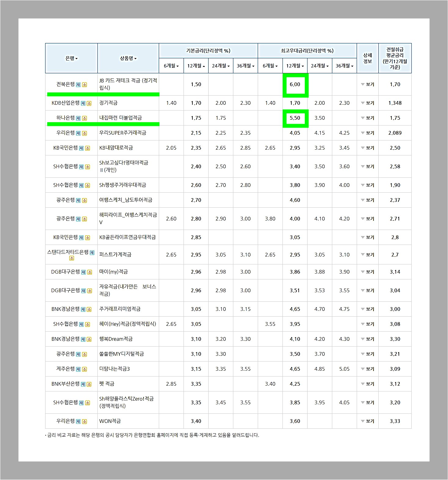
Task: Click the 전월취급 평균금리 column header
Action: (x=395, y=58)
